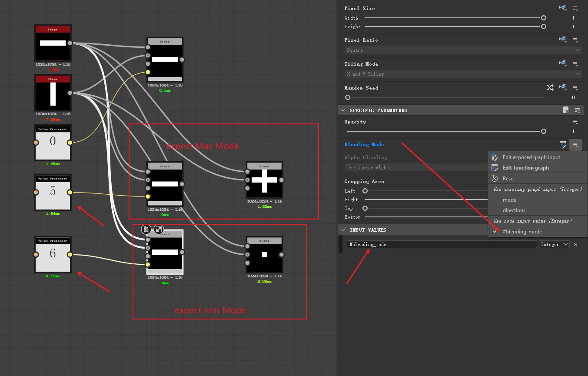
Task: Open the Specific Parameters section menu icon
Action: [x=578, y=110]
